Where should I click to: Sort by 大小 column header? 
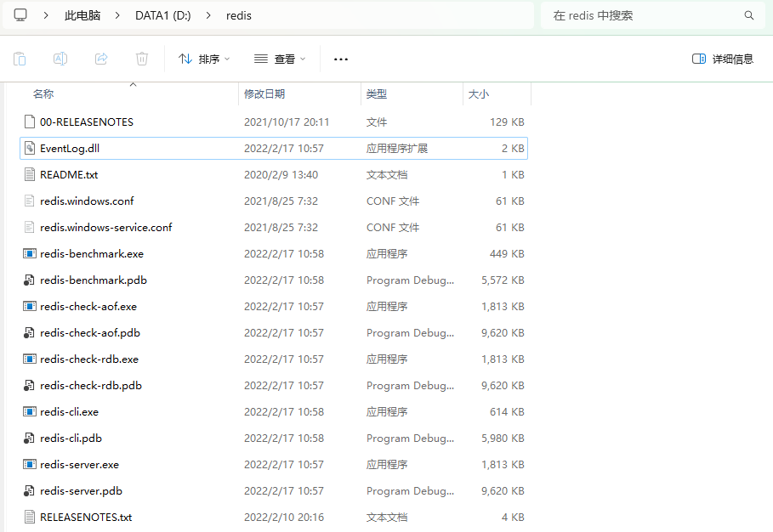(x=478, y=94)
